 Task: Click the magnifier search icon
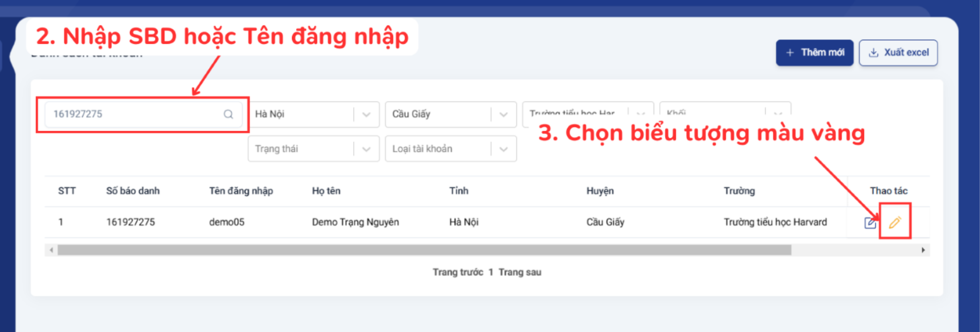(x=228, y=114)
